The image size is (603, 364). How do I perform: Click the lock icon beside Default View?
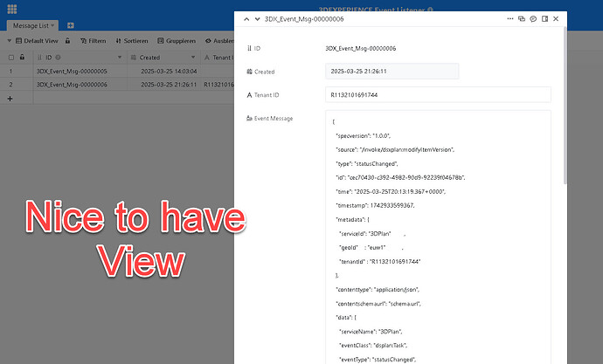click(x=67, y=40)
